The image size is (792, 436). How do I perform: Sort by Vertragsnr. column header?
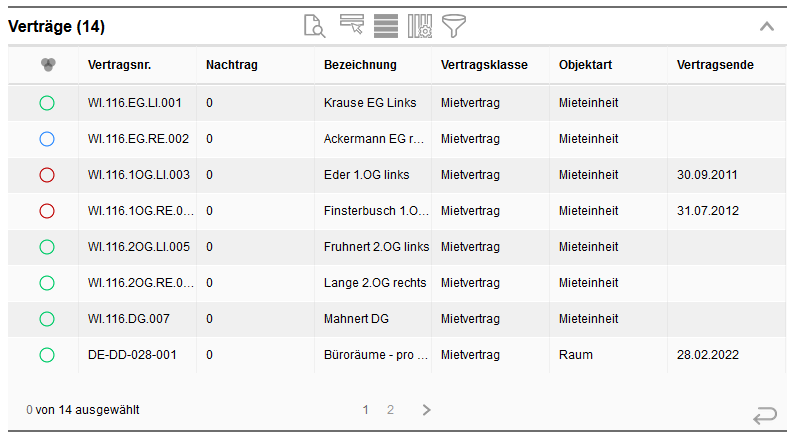click(120, 65)
